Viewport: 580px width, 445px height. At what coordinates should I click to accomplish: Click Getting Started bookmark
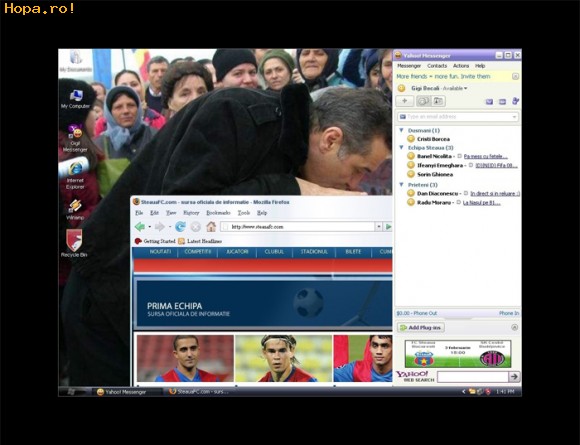pyautogui.click(x=155, y=241)
